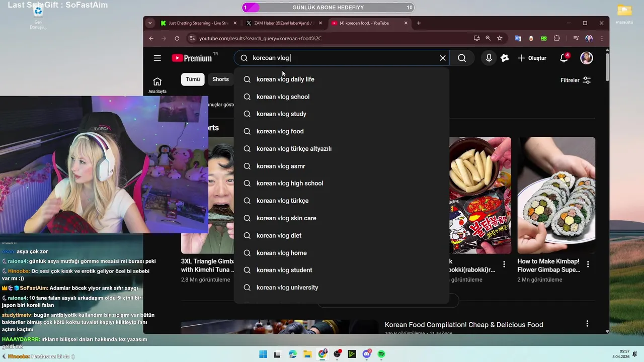Open the YouTube hamburger guide menu
Viewport: 644px width, 362px height.
157,58
